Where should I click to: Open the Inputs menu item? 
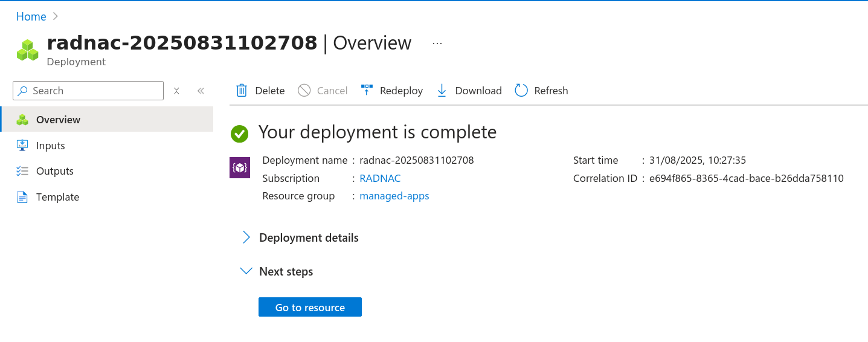tap(50, 146)
